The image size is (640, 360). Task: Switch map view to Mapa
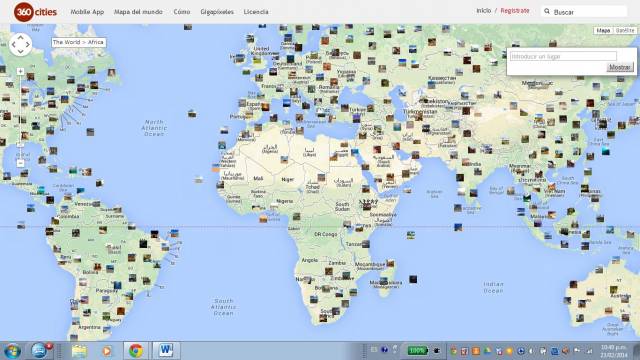603,31
